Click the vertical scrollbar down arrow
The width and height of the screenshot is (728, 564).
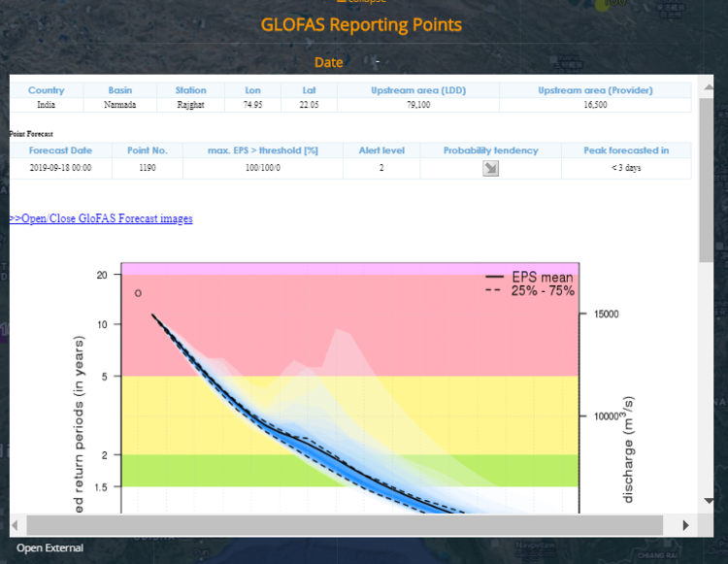709,500
